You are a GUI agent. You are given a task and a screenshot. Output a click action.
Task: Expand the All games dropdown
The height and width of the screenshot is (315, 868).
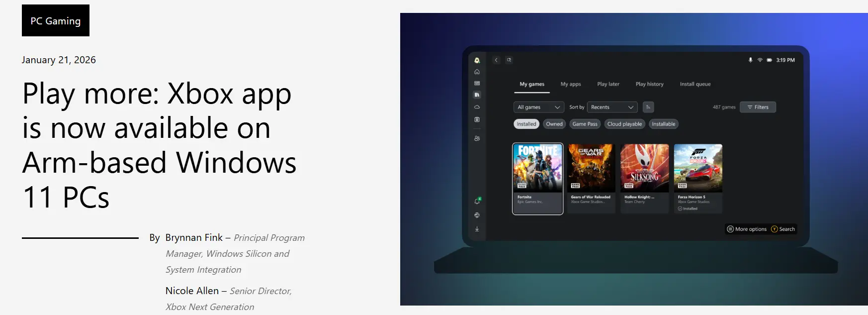pos(538,107)
